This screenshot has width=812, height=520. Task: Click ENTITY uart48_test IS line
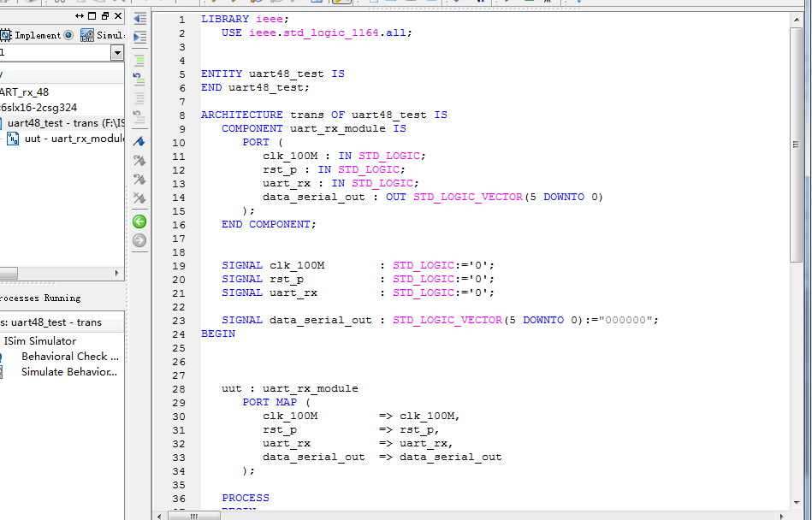pos(273,74)
